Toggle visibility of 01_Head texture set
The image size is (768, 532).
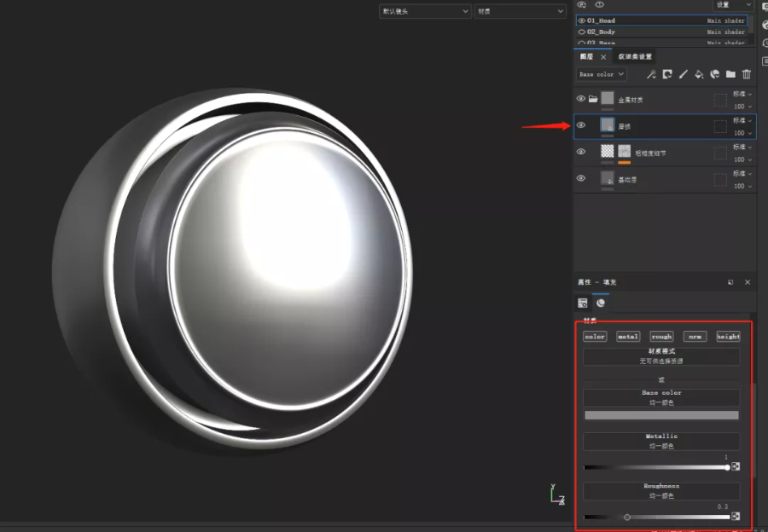pos(582,20)
